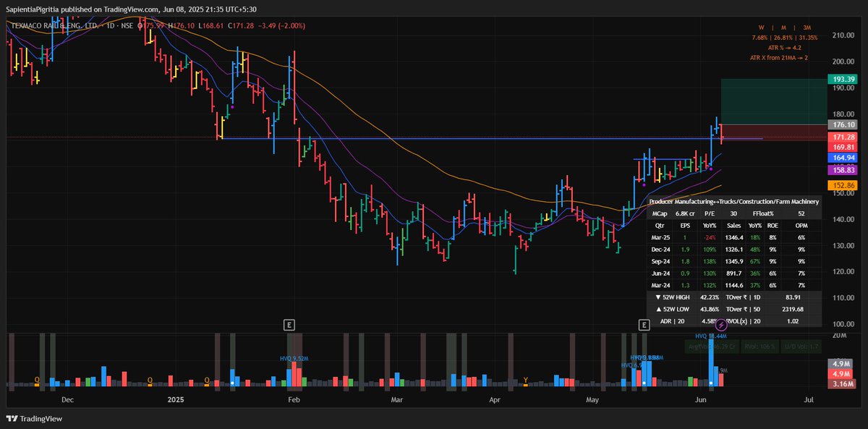868x429 pixels.
Task: Click the earnings E marker above May volume
Action: [x=644, y=326]
